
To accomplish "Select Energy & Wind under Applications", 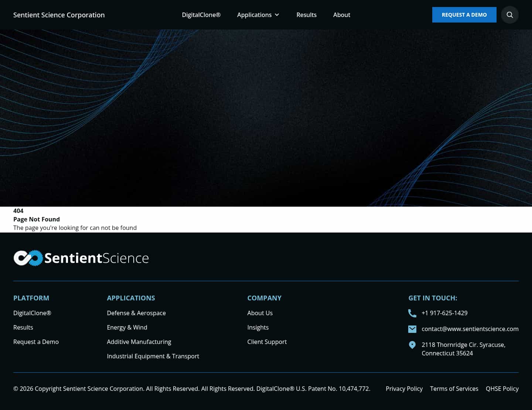I will coord(127,327).
